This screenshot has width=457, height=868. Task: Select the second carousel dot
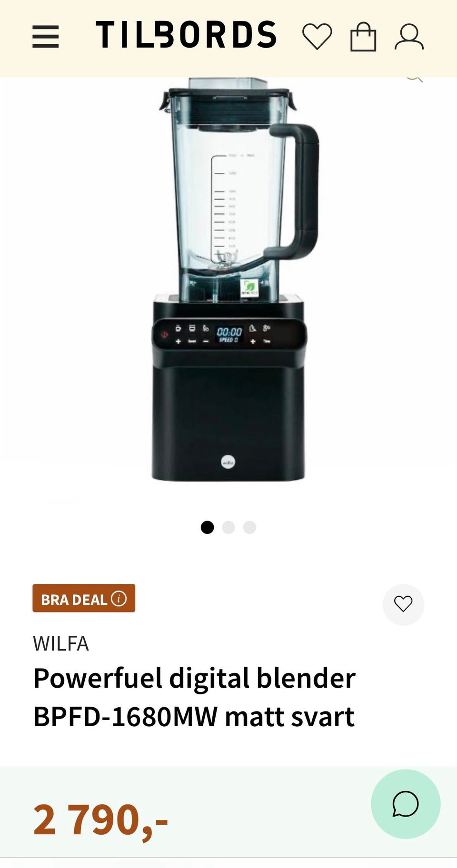click(x=228, y=527)
